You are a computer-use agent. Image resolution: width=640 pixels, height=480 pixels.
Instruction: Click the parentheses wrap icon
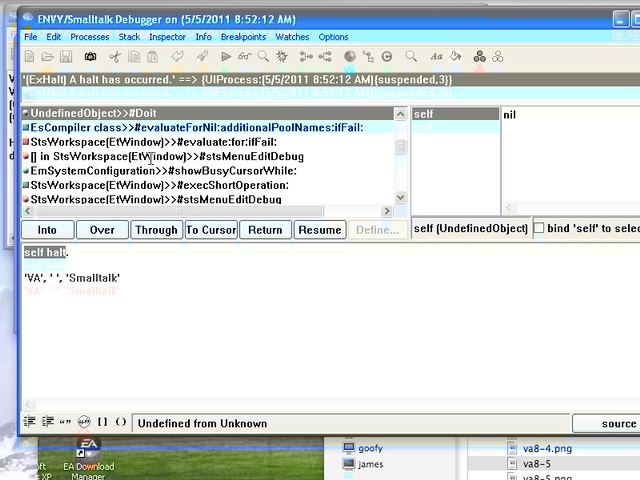(x=121, y=422)
